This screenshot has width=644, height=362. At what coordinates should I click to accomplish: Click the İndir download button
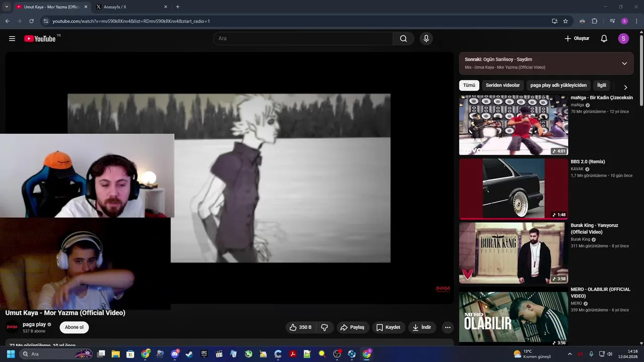[x=422, y=327]
